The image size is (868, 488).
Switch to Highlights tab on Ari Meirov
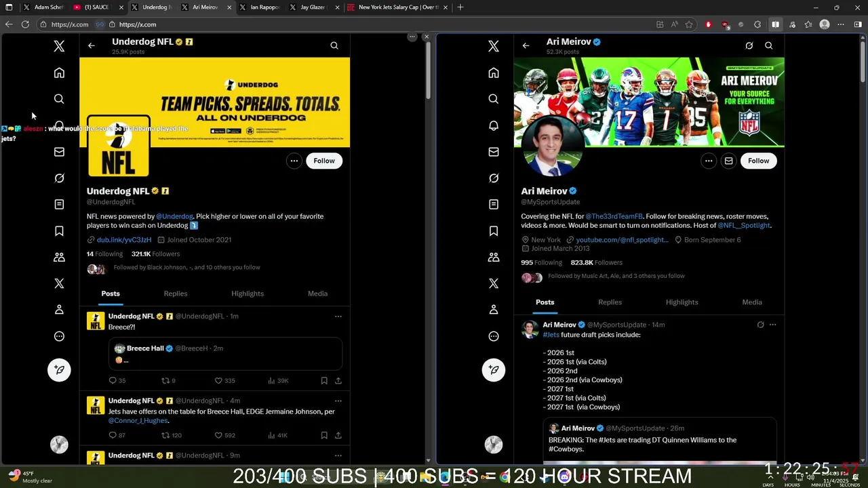point(682,302)
